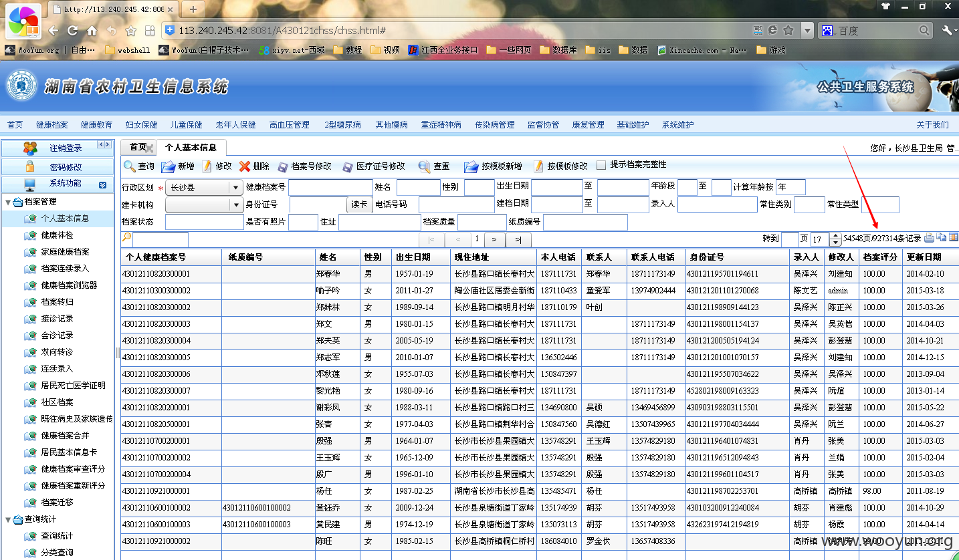Open the 建卡机构 dropdown
The image size is (959, 560).
[204, 204]
